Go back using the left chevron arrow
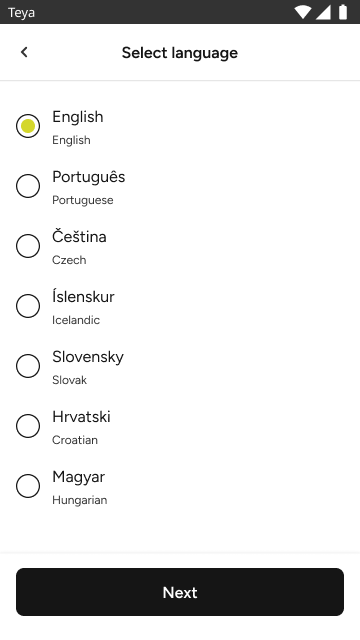 pyautogui.click(x=24, y=52)
